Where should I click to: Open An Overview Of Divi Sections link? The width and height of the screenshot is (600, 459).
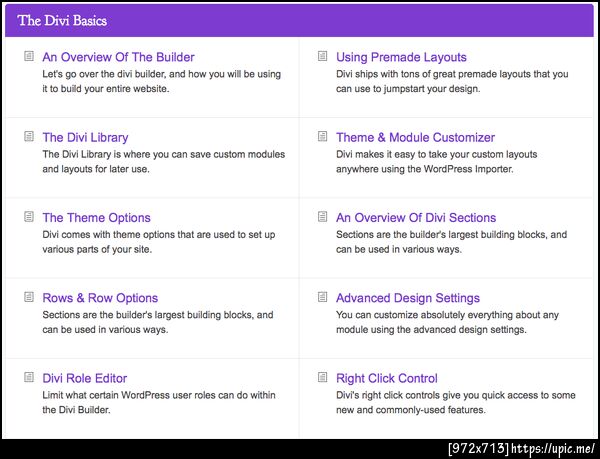pos(416,218)
